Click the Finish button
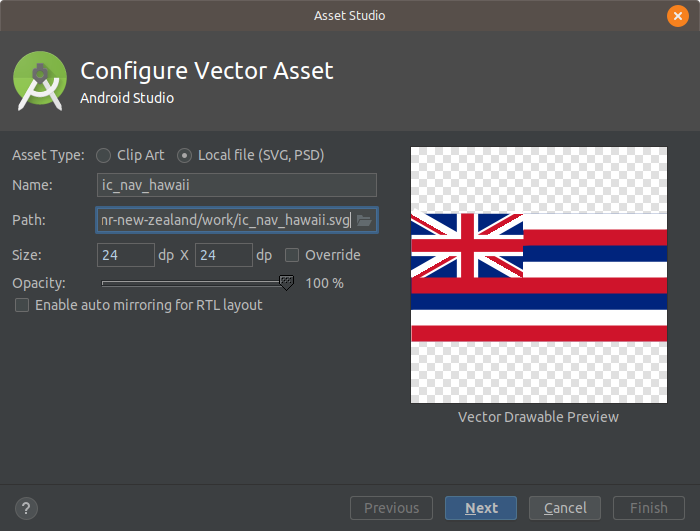 pyautogui.click(x=649, y=508)
